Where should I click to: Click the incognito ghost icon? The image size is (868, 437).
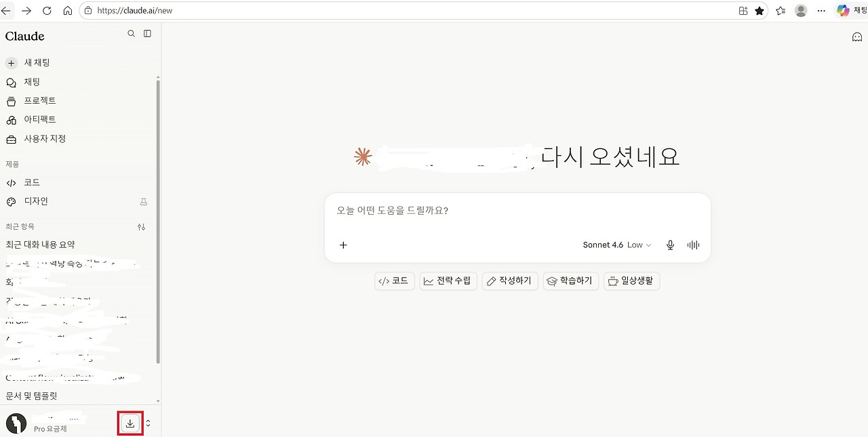coord(857,37)
